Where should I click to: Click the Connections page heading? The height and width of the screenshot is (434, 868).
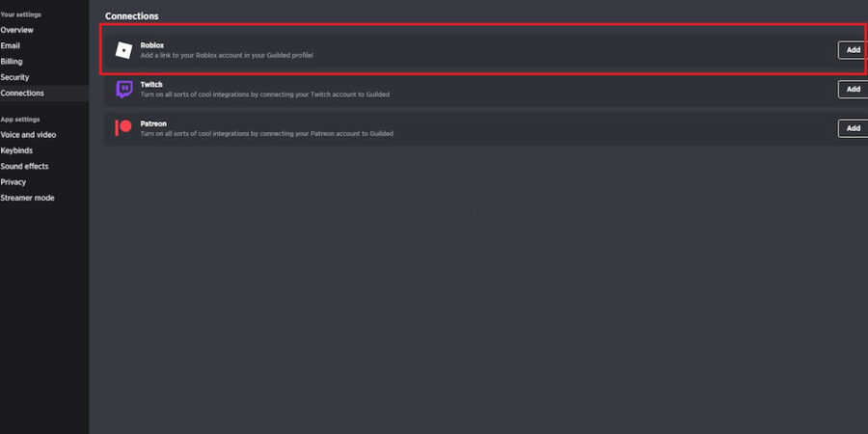click(132, 16)
